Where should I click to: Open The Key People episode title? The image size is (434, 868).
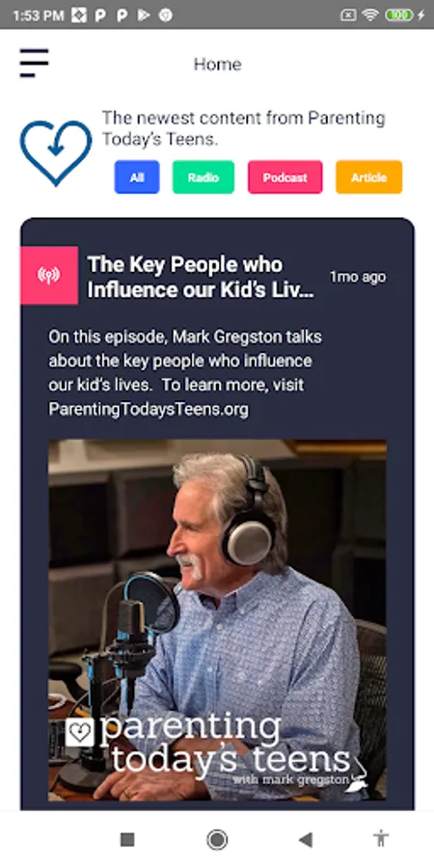[x=201, y=278]
